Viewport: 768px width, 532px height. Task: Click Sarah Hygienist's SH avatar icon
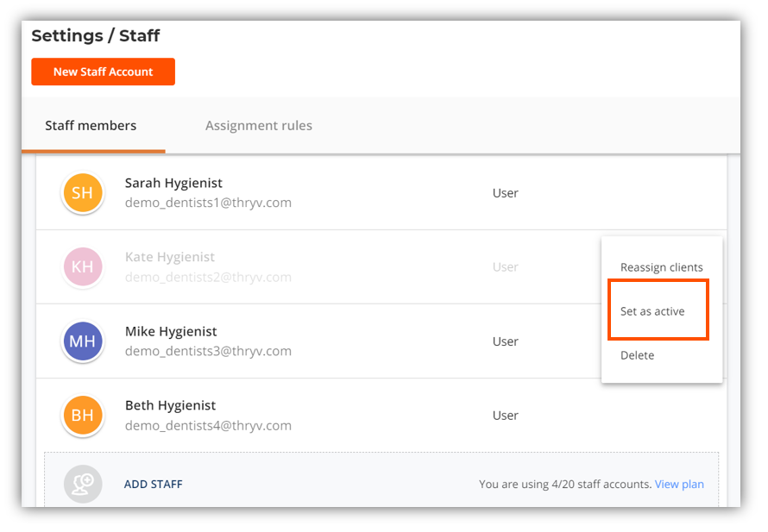point(83,193)
